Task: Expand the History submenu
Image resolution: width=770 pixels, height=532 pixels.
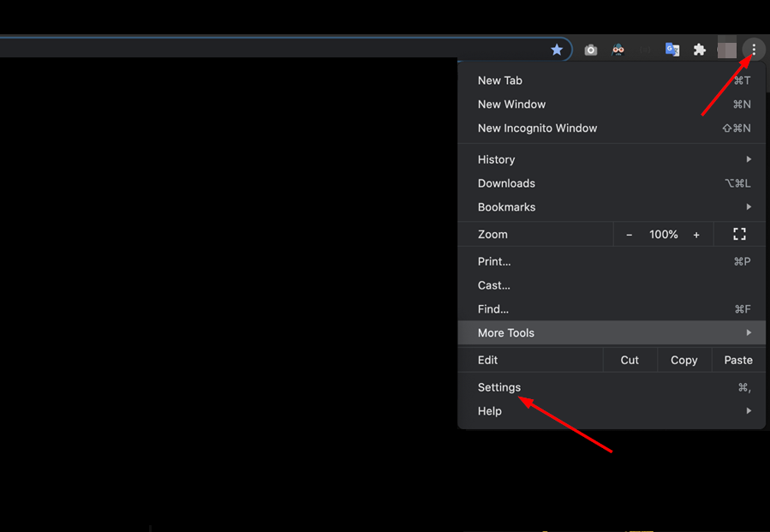Action: point(612,159)
